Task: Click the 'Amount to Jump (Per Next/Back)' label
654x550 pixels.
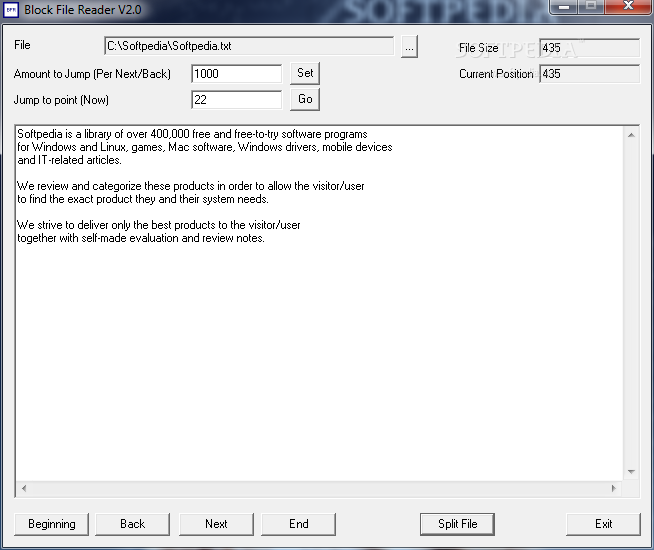Action: (x=92, y=74)
